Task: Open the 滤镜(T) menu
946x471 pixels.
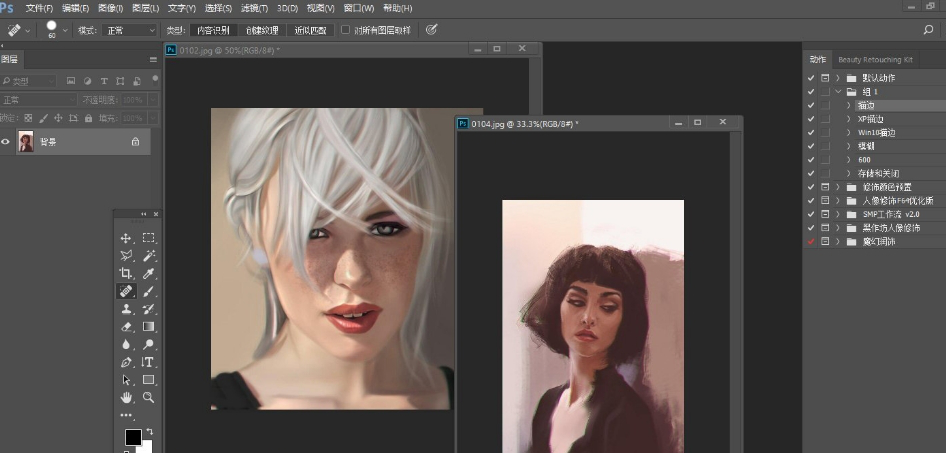Action: (254, 8)
